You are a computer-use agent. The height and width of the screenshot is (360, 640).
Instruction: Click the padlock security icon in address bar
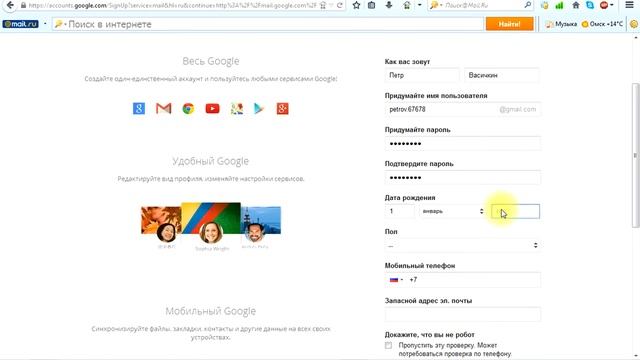[x=23, y=6]
